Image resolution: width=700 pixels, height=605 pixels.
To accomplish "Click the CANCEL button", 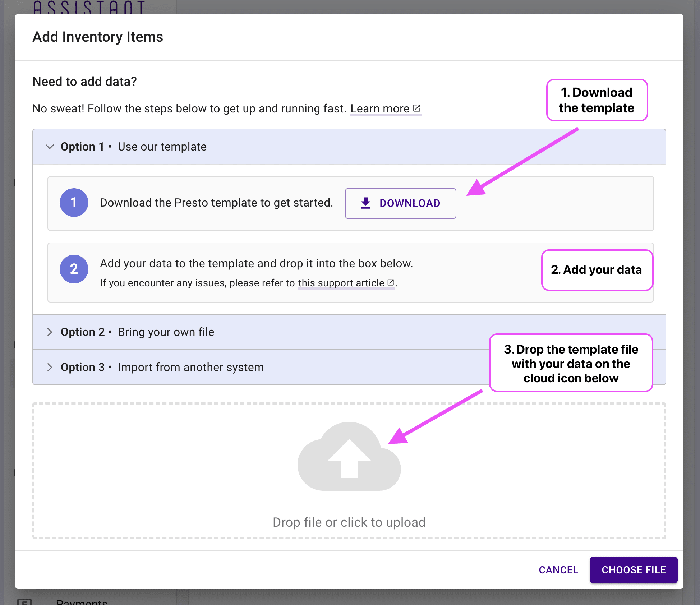I will tap(558, 570).
